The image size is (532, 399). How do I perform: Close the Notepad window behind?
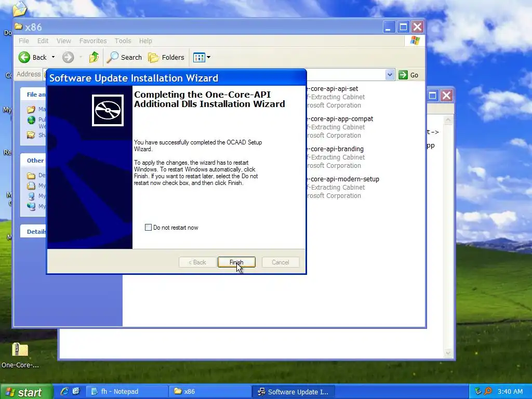[446, 96]
